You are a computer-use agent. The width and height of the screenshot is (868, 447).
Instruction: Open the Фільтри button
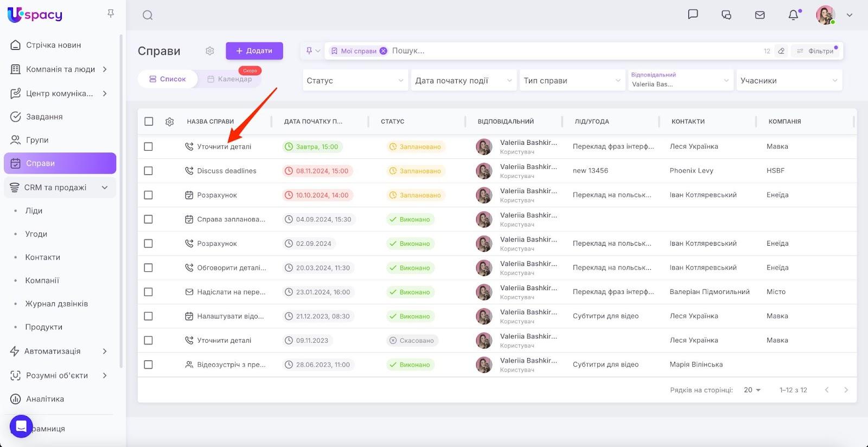[x=815, y=51]
